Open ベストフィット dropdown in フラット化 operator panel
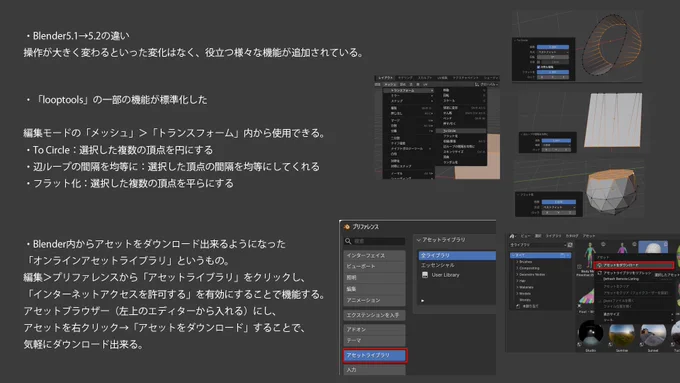This screenshot has height=383, width=680. [559, 207]
